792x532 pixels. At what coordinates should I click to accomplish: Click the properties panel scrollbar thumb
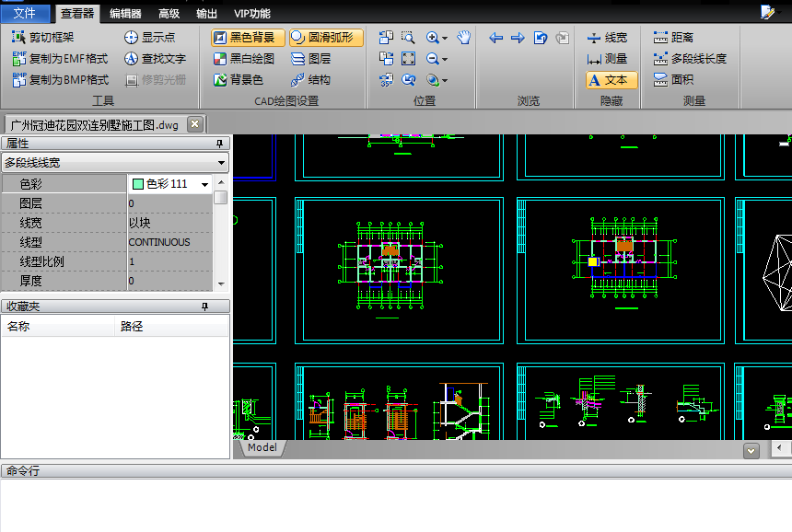click(221, 197)
